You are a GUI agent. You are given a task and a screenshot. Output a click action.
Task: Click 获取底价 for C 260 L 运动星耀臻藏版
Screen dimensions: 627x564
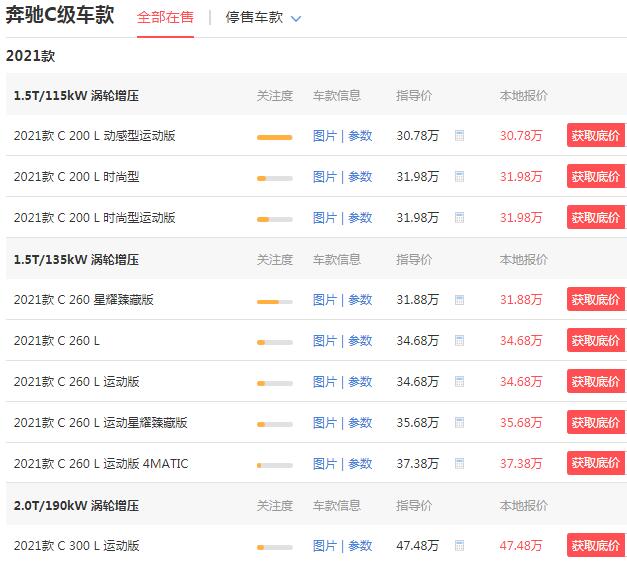(x=596, y=422)
